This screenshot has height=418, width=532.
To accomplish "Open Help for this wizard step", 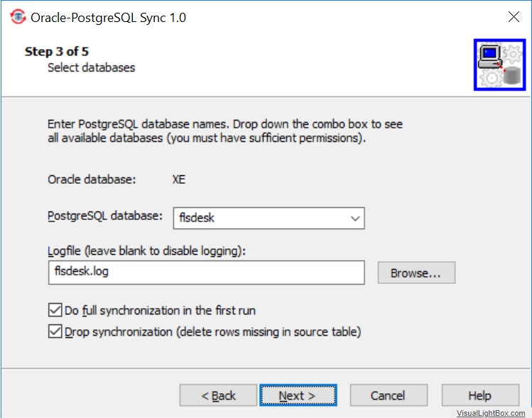I will coord(480,395).
